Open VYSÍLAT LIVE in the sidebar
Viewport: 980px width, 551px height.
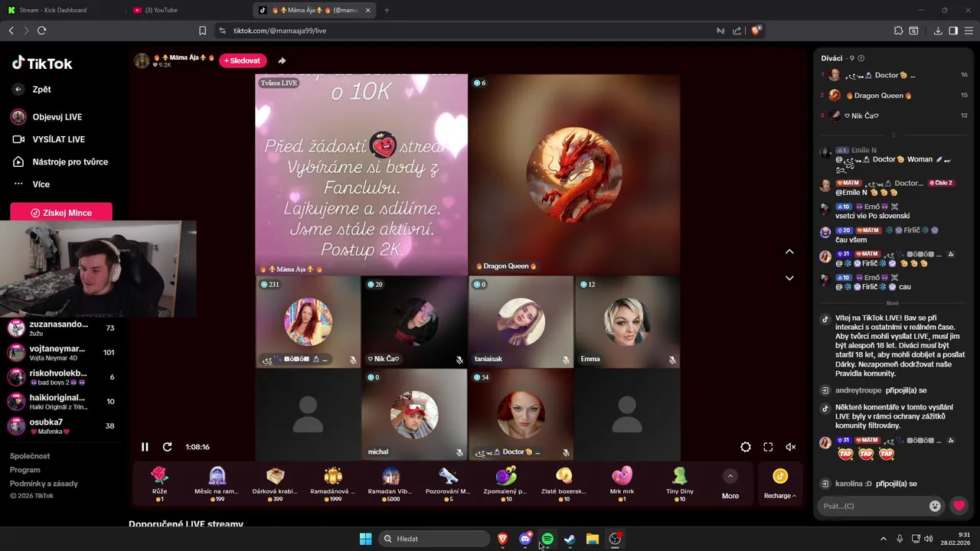click(x=57, y=139)
